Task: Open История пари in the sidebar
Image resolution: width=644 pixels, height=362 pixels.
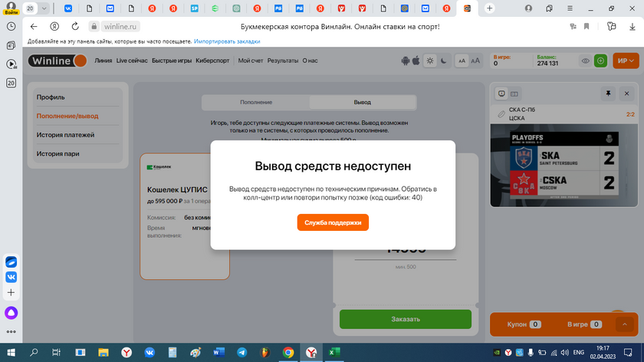Action: (x=58, y=153)
